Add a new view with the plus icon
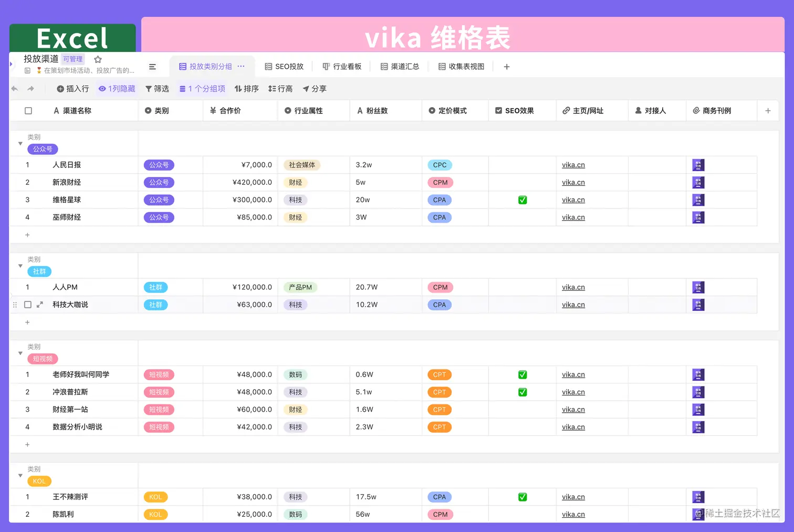This screenshot has height=532, width=794. click(x=507, y=67)
